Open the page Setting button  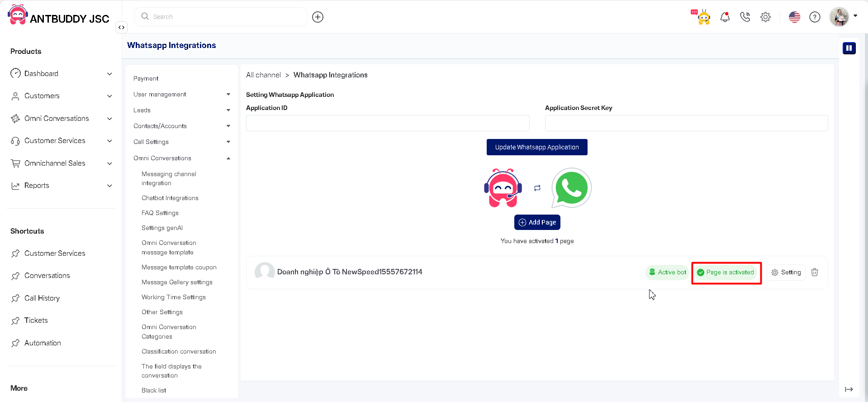(786, 272)
